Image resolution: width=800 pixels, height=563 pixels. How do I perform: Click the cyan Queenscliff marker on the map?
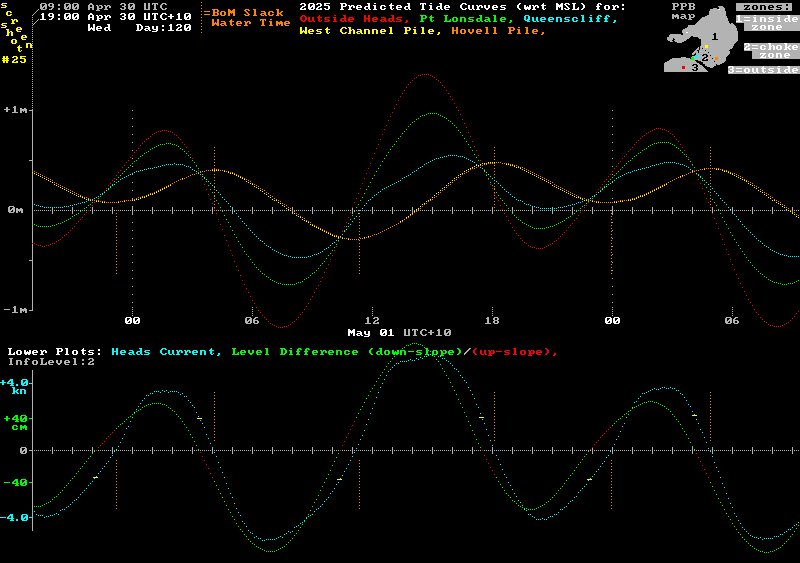tap(696, 57)
